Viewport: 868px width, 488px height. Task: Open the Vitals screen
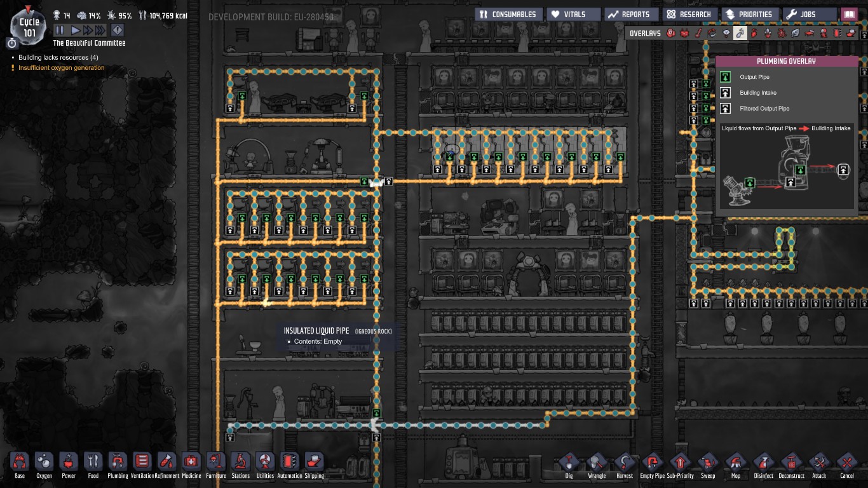(x=574, y=14)
